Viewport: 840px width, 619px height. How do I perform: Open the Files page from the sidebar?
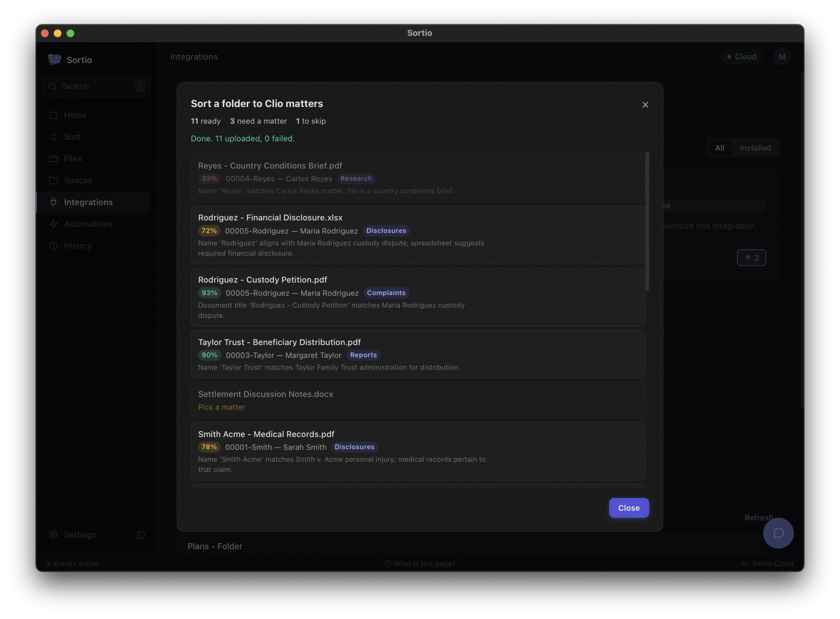[94, 159]
